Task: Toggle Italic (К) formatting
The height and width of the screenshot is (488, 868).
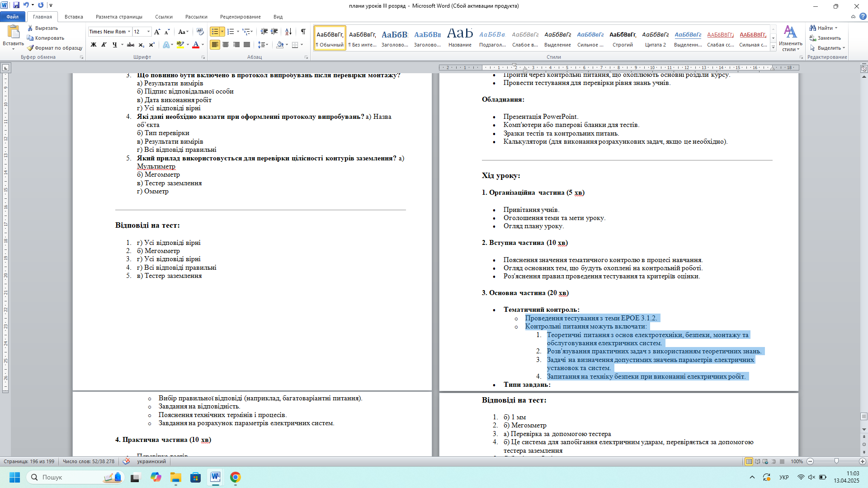Action: (x=104, y=45)
